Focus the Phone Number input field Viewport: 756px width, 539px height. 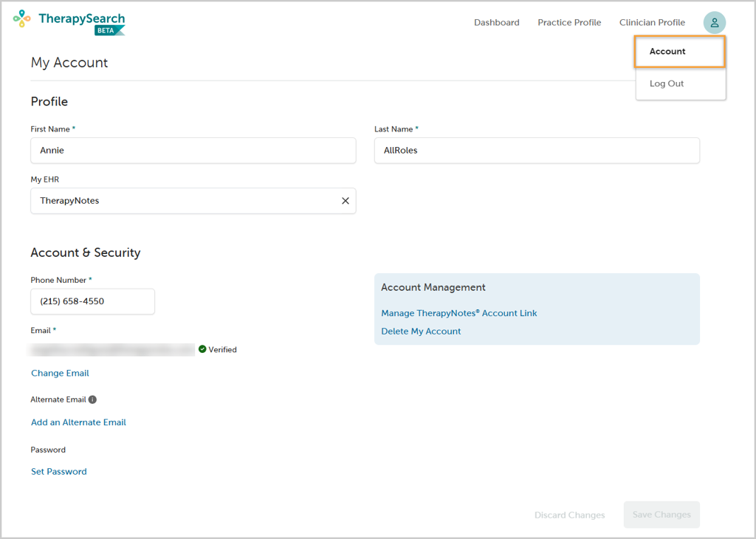[92, 301]
